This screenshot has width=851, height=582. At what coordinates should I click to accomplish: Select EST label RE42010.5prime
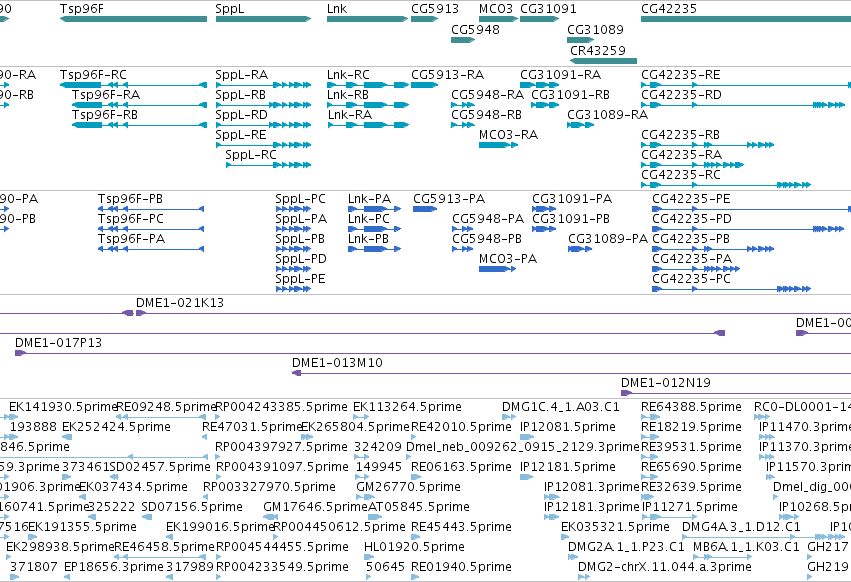[461, 427]
